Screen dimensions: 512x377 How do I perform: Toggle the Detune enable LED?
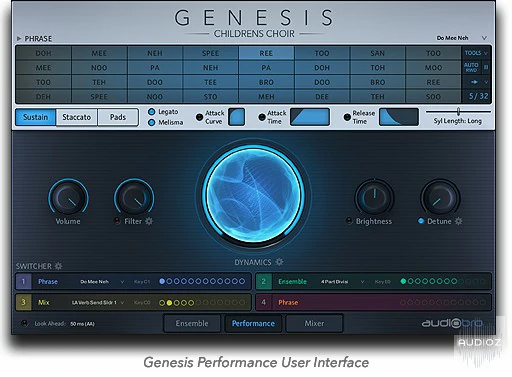point(421,221)
